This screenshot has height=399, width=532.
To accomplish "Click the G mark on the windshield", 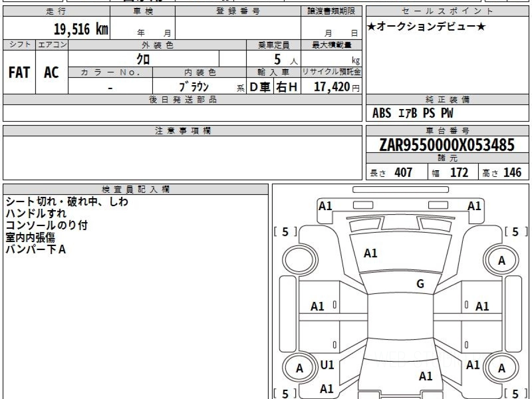I will tap(420, 284).
